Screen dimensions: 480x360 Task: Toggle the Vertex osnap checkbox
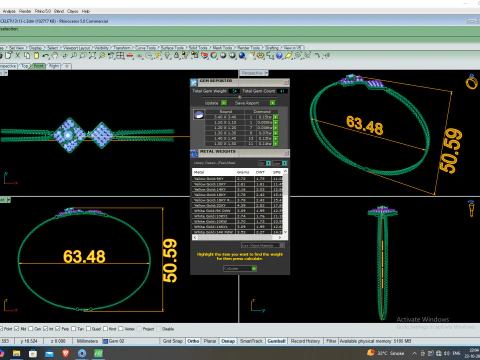coord(121,329)
